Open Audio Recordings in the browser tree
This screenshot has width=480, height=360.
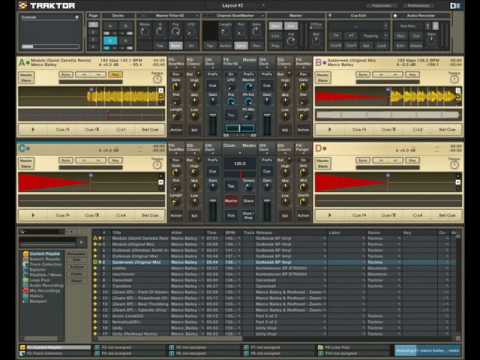43,285
